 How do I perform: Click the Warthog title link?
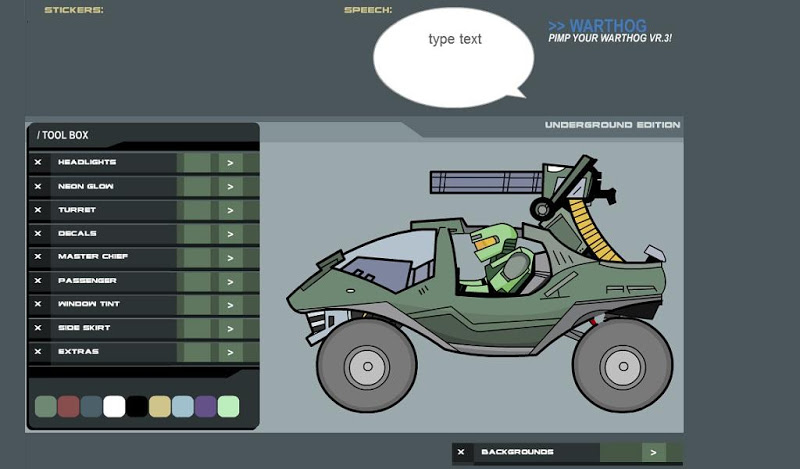click(x=597, y=26)
